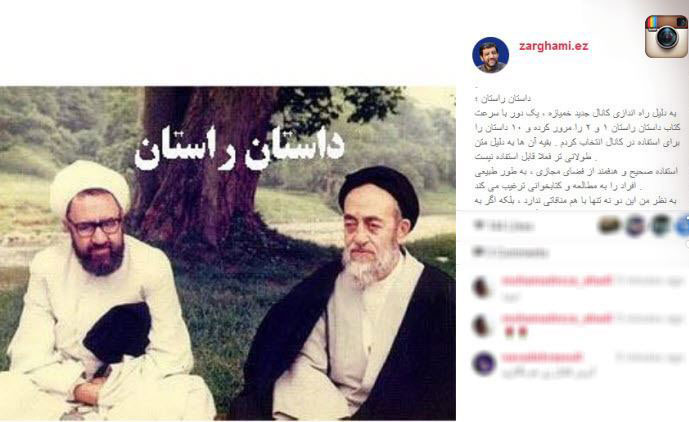Open the first commenter's avatar
This screenshot has height=422, width=689.
pos(482,287)
